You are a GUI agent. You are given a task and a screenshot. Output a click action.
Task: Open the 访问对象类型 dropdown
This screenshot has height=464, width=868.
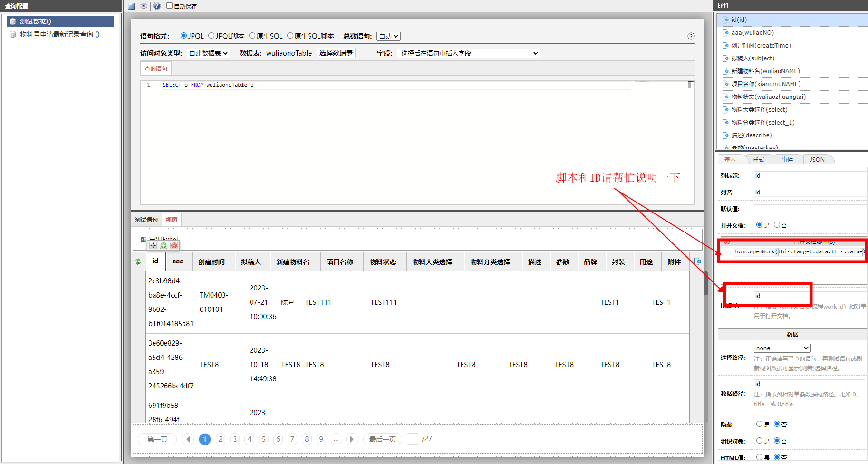tap(208, 53)
